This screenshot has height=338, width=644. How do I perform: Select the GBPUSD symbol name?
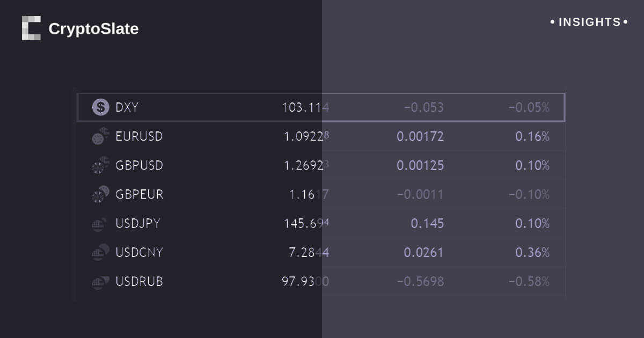[139, 165]
